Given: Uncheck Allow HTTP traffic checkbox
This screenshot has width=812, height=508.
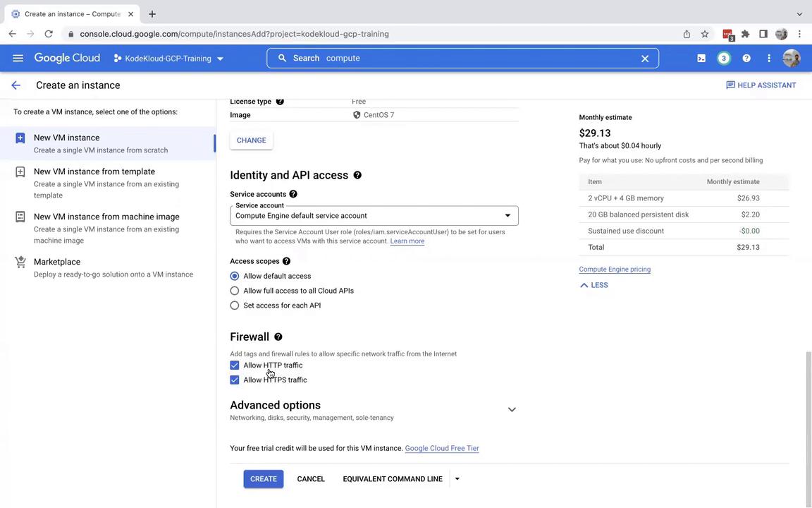Looking at the screenshot, I should (x=235, y=365).
